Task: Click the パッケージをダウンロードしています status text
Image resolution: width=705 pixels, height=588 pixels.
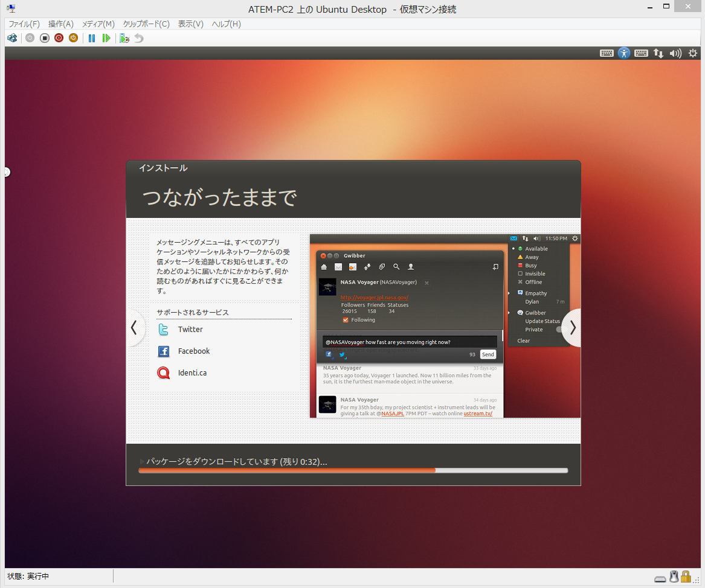Action: point(236,461)
